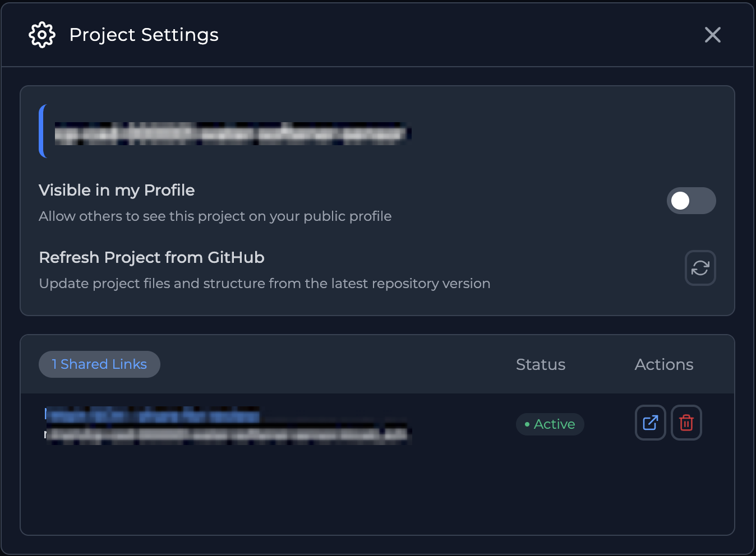Screen dimensions: 756x556
Task: Close the Project Settings dialog
Action: (x=713, y=35)
